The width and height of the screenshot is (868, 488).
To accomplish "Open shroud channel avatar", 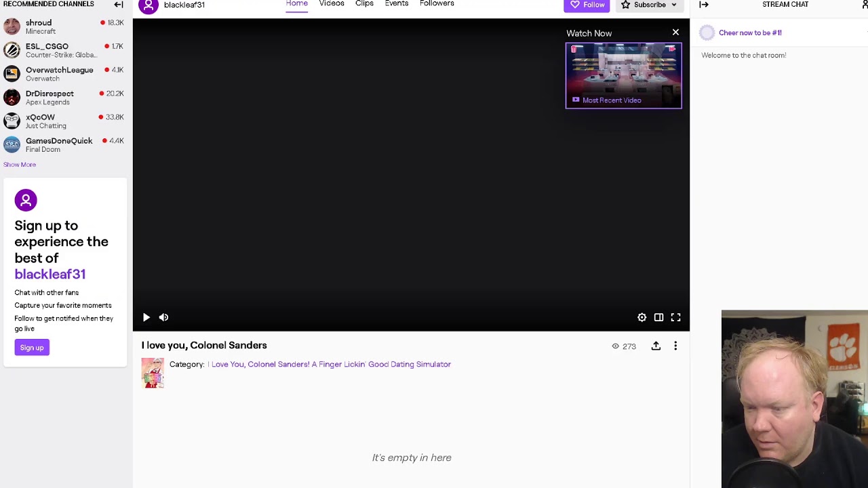I will (12, 26).
